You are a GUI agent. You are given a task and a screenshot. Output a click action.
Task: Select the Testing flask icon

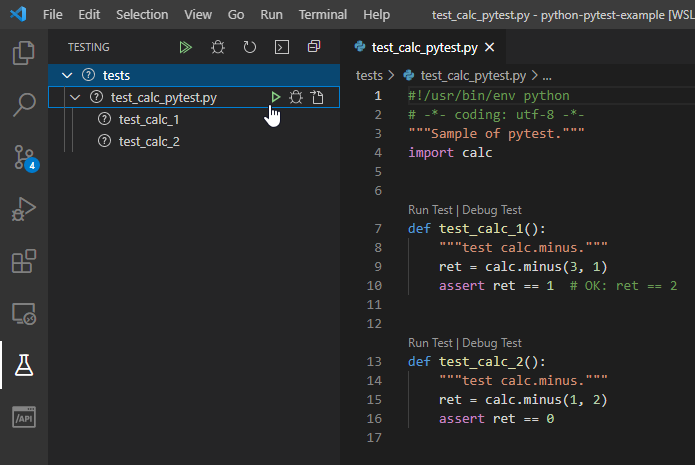click(x=23, y=365)
